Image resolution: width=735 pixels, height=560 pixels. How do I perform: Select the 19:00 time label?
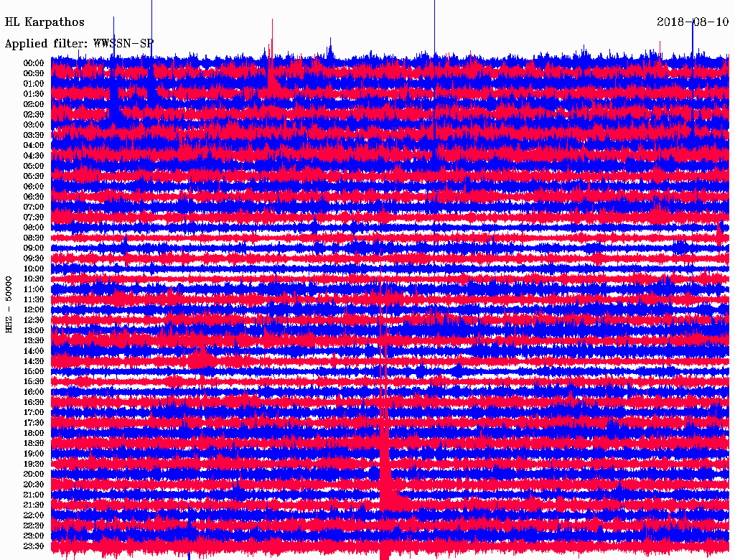34,454
